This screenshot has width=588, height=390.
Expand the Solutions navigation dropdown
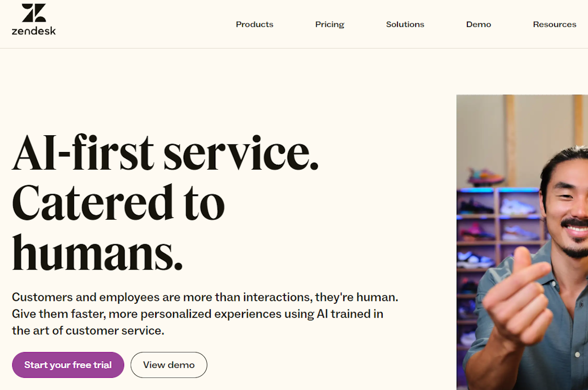pos(405,24)
